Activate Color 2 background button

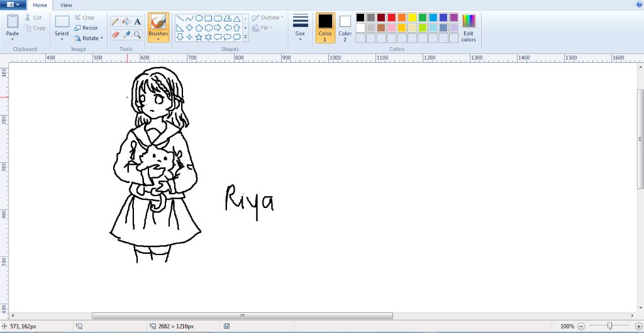pos(345,28)
